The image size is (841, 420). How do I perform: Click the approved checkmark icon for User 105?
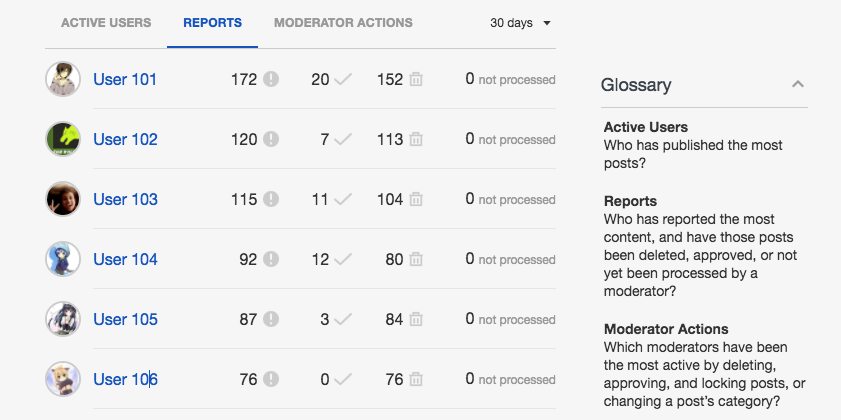pos(344,320)
